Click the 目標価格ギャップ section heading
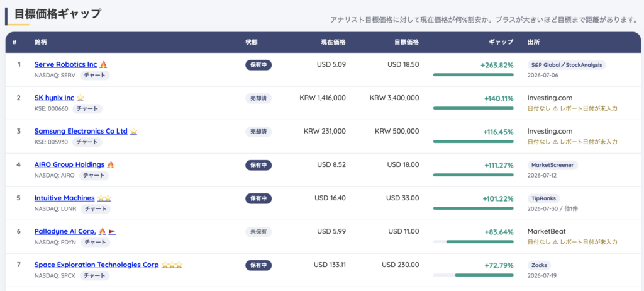The width and height of the screenshot is (644, 291). 58,14
